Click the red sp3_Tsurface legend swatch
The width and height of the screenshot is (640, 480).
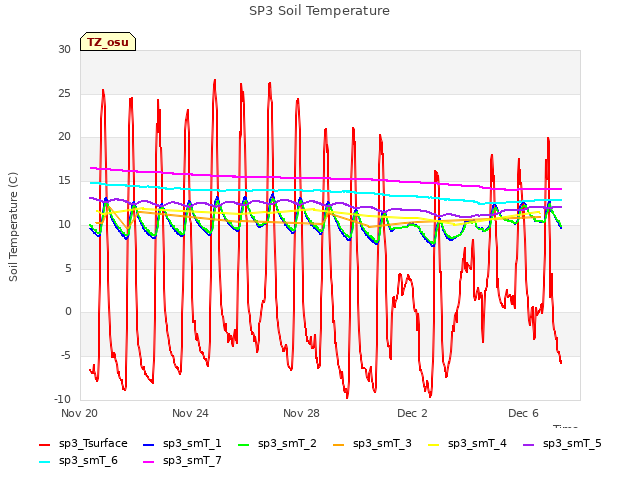(44, 444)
